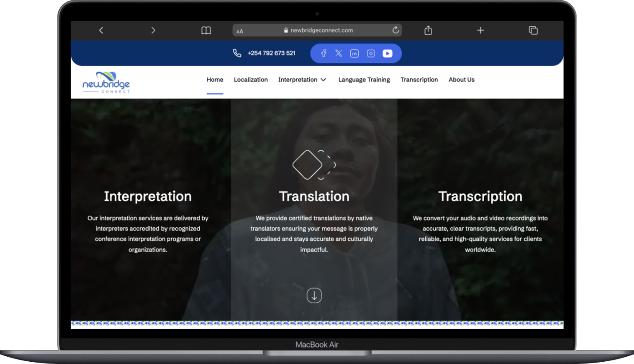634x364 pixels.
Task: Call the +254 792 673 521 number
Action: [x=271, y=53]
